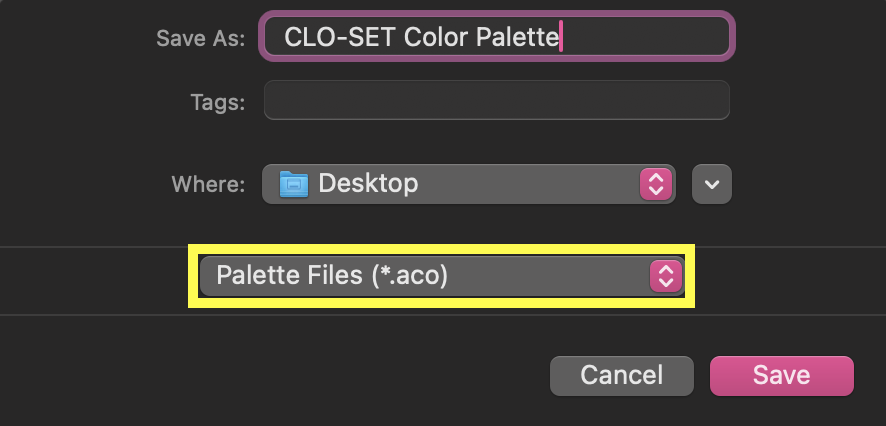This screenshot has height=426, width=886.
Task: Click the "(*.aco)" extension text in the format selector
Action: (x=410, y=276)
